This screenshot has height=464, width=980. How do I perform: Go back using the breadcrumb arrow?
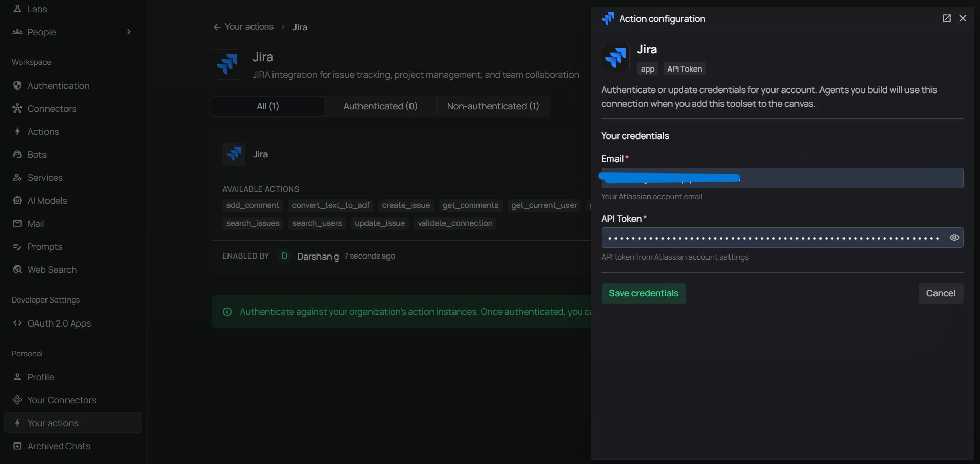[x=217, y=27]
